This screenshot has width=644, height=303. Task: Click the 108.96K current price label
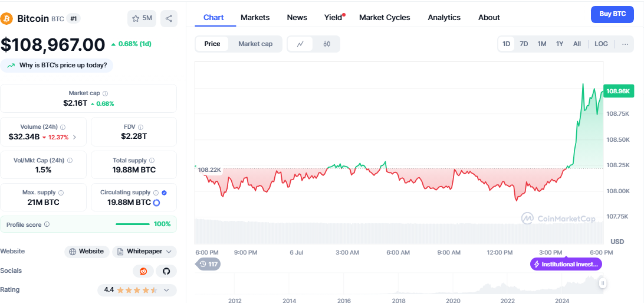(x=618, y=92)
